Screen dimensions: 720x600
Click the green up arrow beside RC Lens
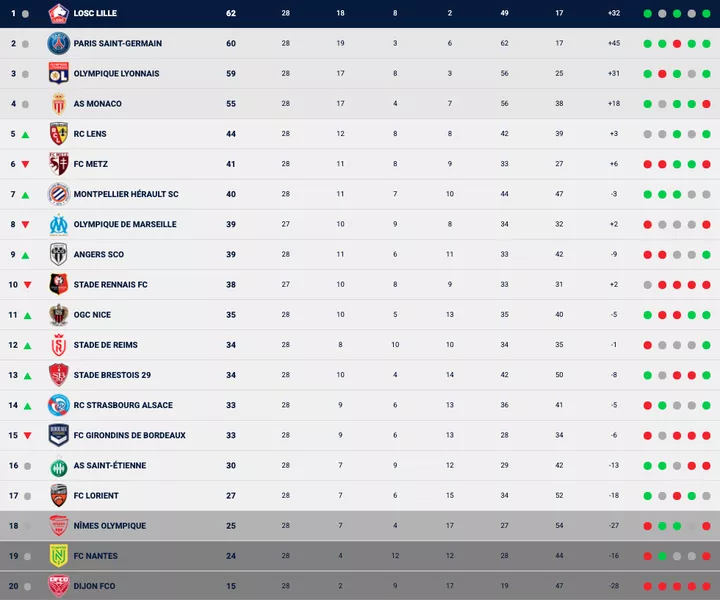[26, 135]
